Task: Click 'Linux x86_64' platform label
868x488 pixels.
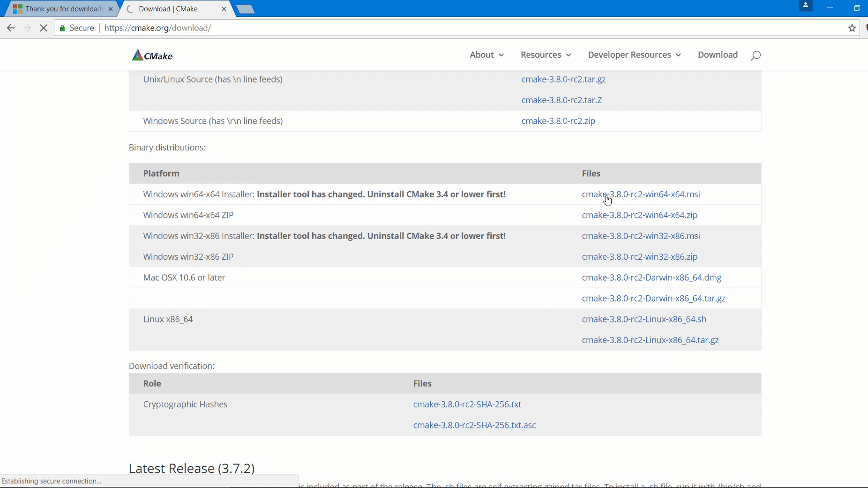Action: coord(168,319)
